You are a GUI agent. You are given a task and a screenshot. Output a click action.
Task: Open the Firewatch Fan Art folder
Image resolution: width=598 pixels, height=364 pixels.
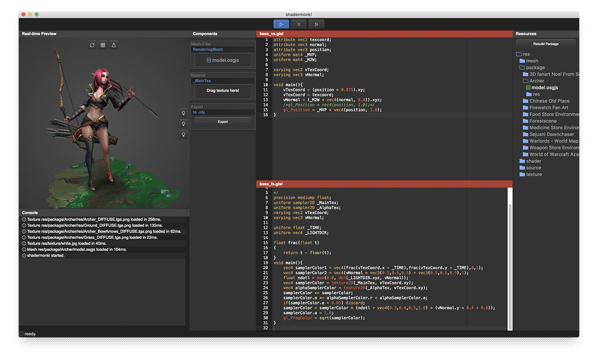[x=545, y=107]
